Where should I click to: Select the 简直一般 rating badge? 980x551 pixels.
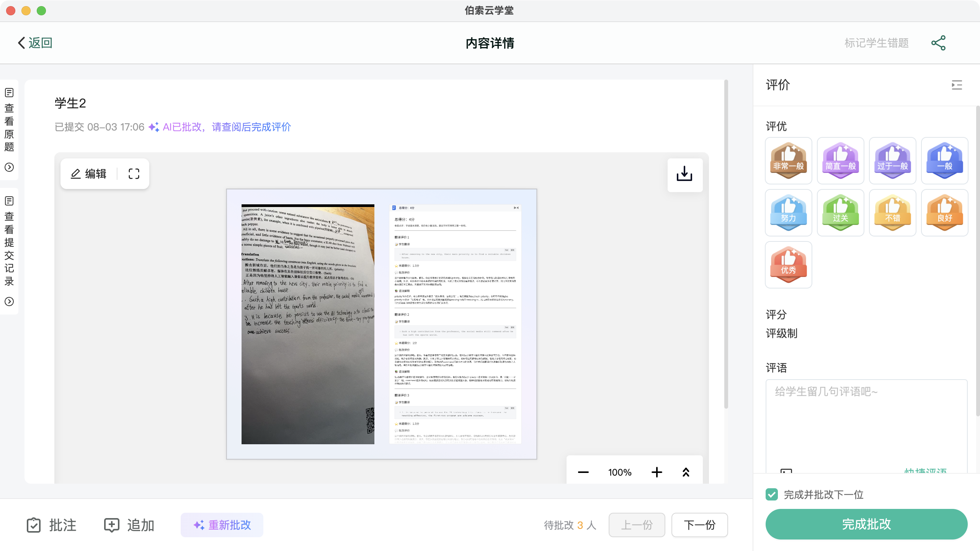click(840, 161)
